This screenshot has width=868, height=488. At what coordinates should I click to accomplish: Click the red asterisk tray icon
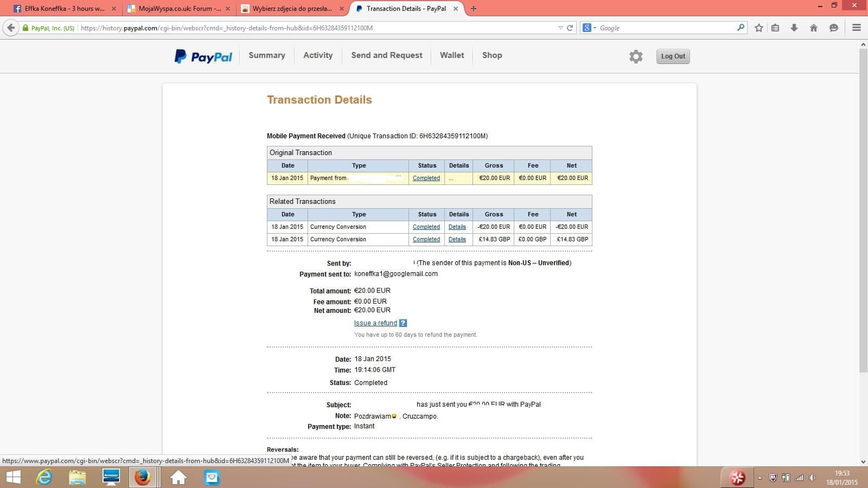point(737,477)
